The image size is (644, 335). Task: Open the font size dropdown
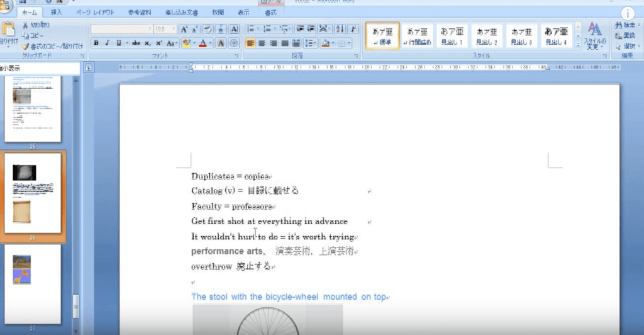(x=174, y=29)
